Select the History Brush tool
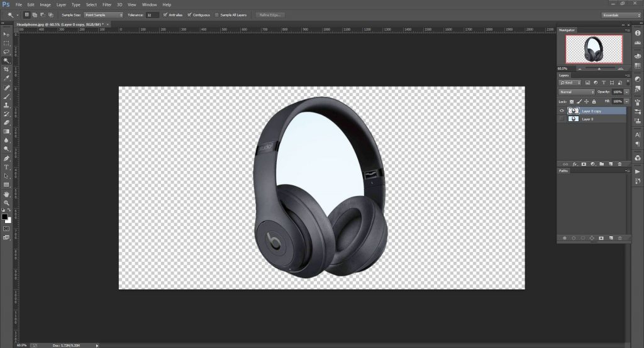Screen dimensions: 644x348 [x=6, y=114]
